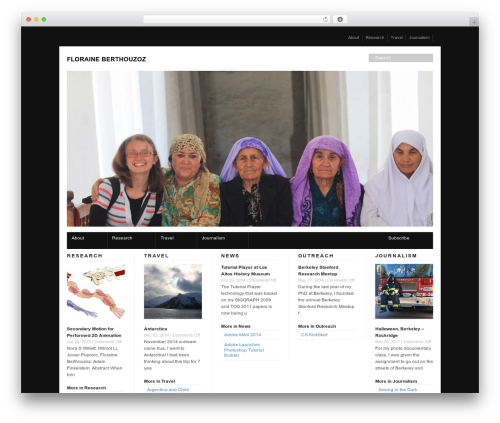Open Tutorial Player at Los Altos History Museum
The width and height of the screenshot is (500, 423).
coord(245,271)
